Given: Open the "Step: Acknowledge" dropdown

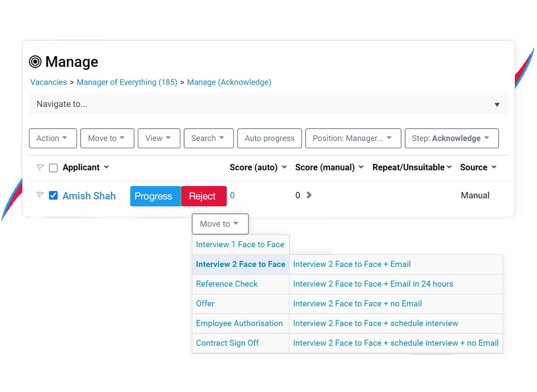Looking at the screenshot, I should click(x=451, y=138).
